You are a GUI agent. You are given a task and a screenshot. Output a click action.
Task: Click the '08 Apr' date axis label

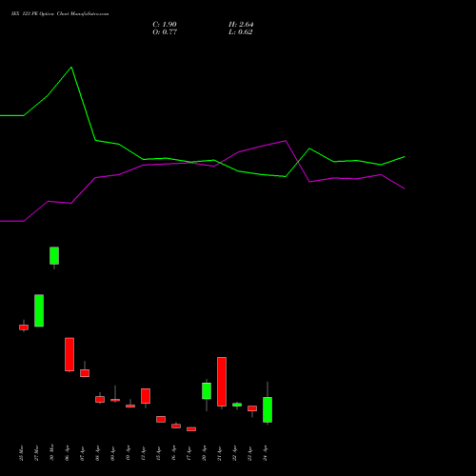(x=97, y=453)
